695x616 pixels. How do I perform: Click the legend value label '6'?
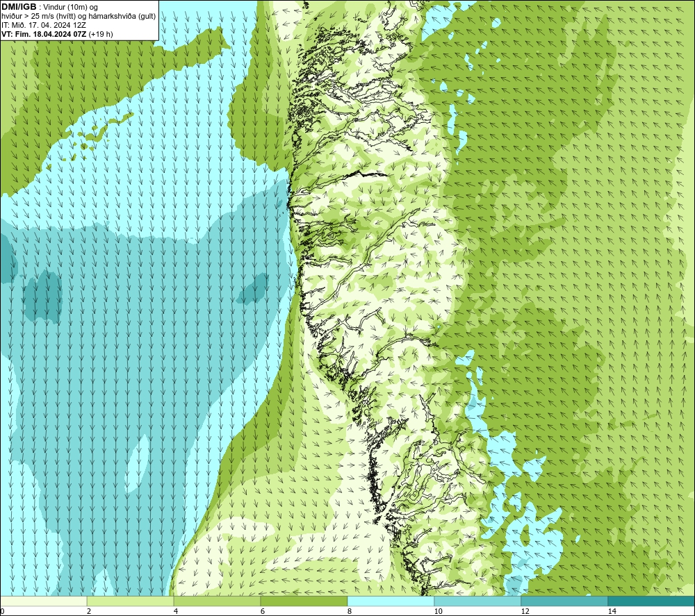(x=263, y=611)
